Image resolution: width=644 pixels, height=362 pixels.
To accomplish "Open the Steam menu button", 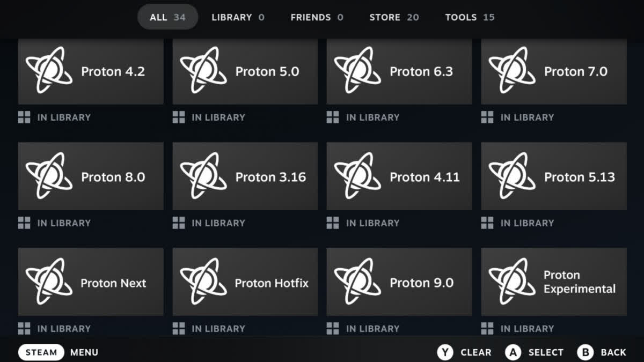I will [41, 352].
